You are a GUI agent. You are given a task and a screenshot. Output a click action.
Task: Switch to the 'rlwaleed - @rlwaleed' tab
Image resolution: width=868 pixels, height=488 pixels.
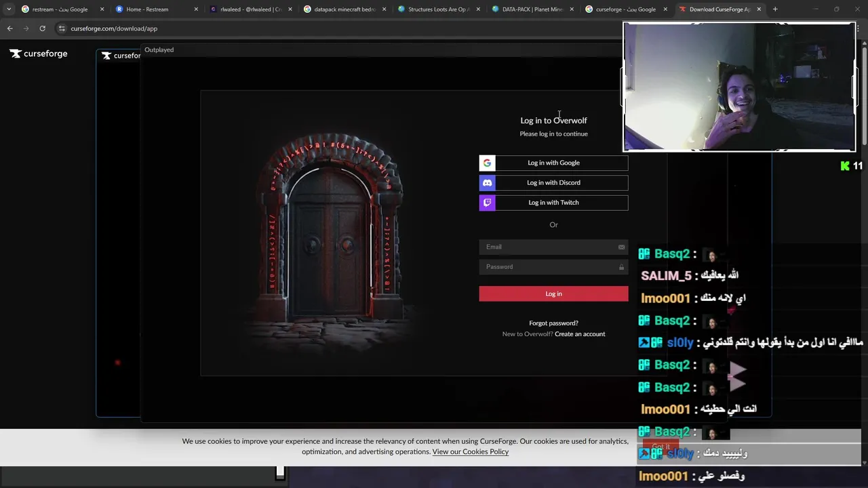coord(250,9)
